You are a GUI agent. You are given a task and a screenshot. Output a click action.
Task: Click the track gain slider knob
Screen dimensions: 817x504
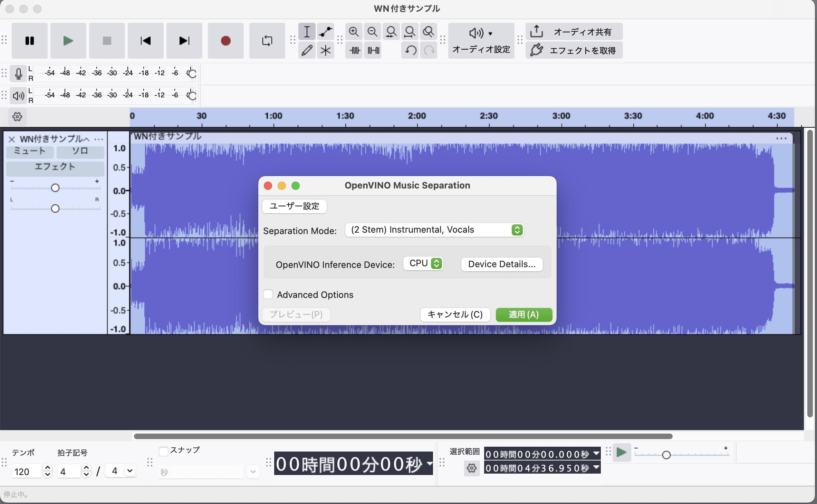coord(55,188)
